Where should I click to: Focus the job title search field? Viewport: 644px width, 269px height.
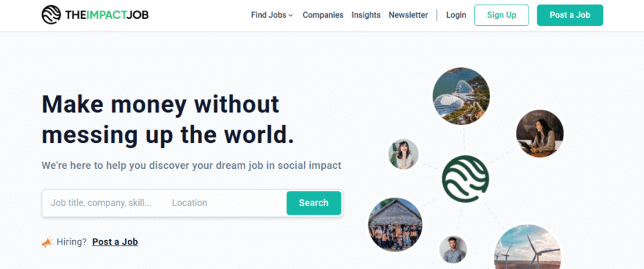[x=101, y=203]
